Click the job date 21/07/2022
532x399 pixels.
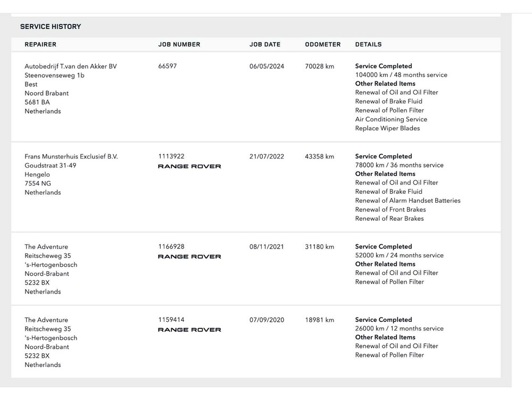[267, 156]
